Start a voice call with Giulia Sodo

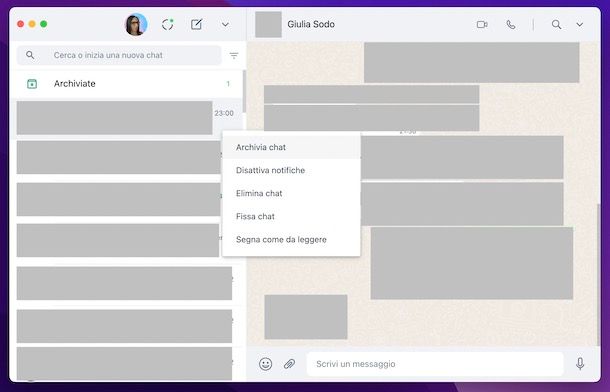tap(511, 24)
